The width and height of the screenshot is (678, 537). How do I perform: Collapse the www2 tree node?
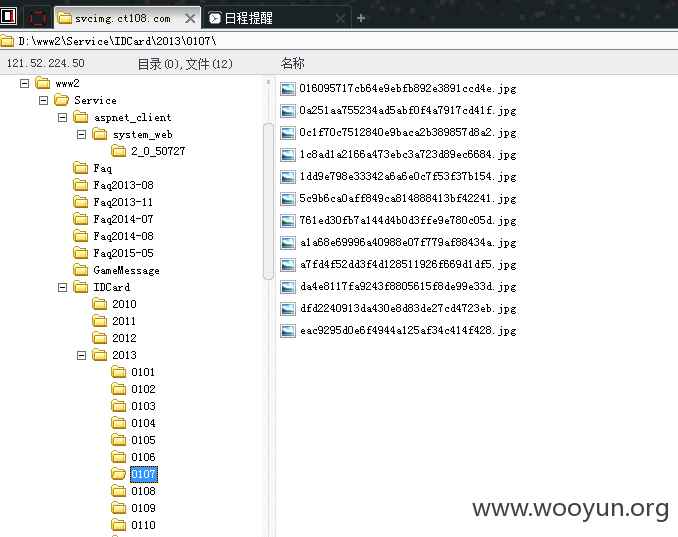pos(25,83)
